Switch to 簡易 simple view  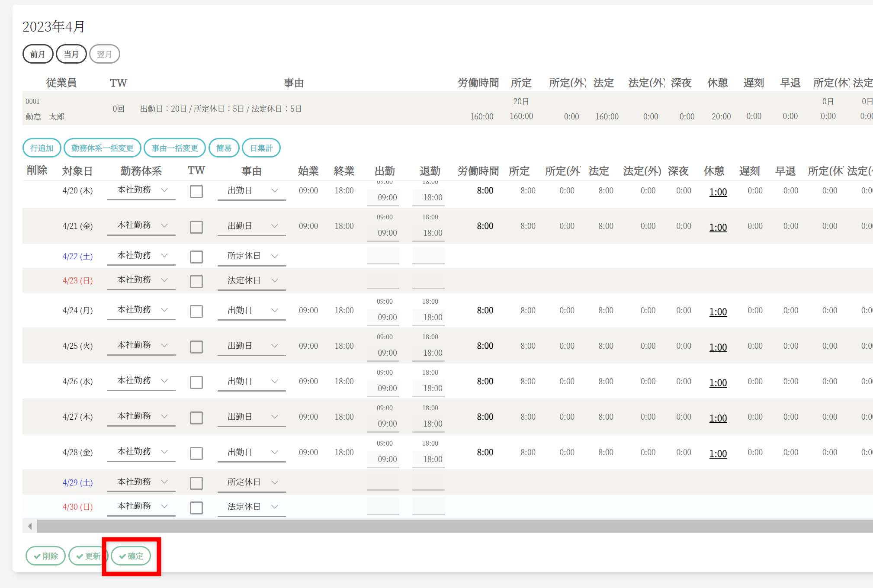(x=224, y=148)
